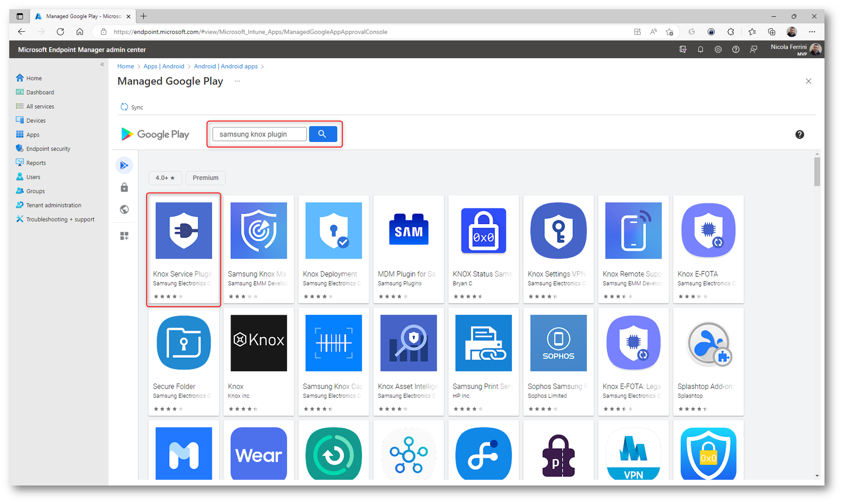
Task: Go to Home in the breadcrumb
Action: point(126,66)
